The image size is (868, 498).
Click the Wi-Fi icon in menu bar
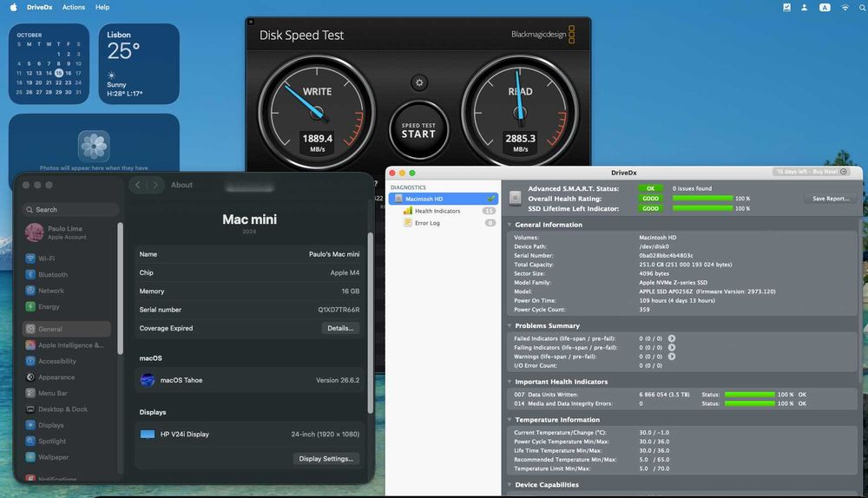coord(845,7)
